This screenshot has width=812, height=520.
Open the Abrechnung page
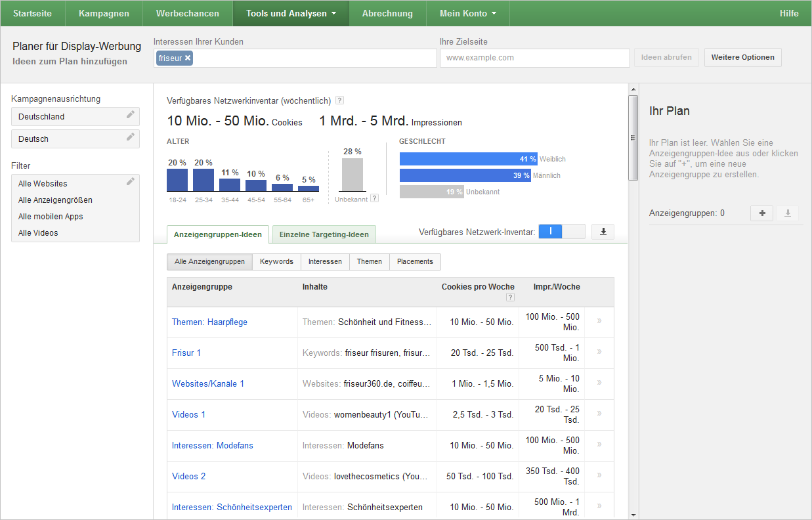click(387, 13)
